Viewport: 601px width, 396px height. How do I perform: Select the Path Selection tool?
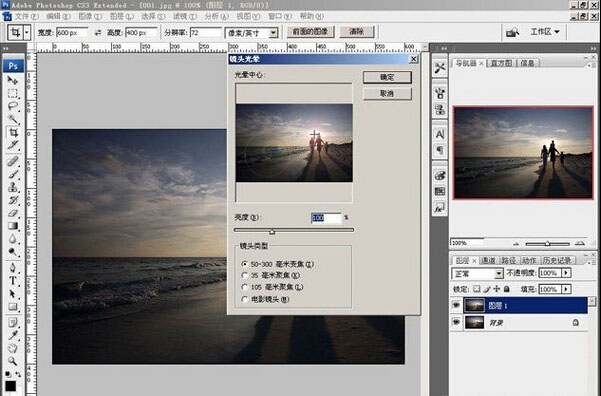(x=13, y=294)
